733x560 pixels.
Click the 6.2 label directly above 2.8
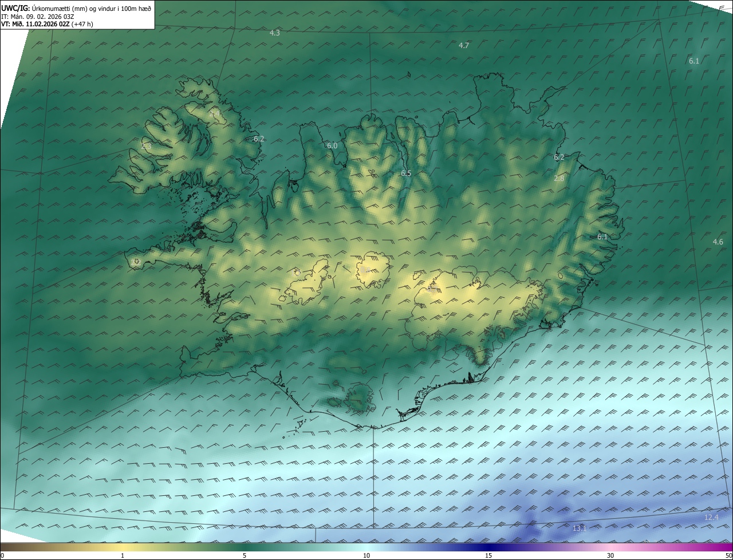[x=559, y=157]
